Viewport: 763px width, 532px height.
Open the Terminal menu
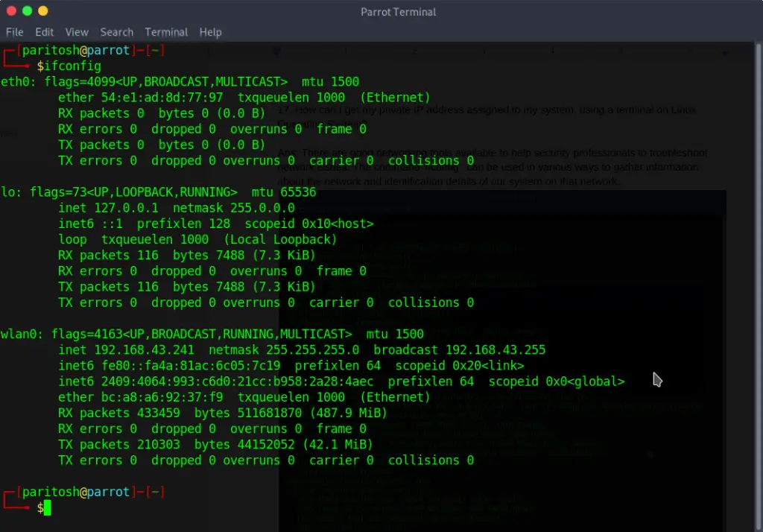(x=166, y=32)
